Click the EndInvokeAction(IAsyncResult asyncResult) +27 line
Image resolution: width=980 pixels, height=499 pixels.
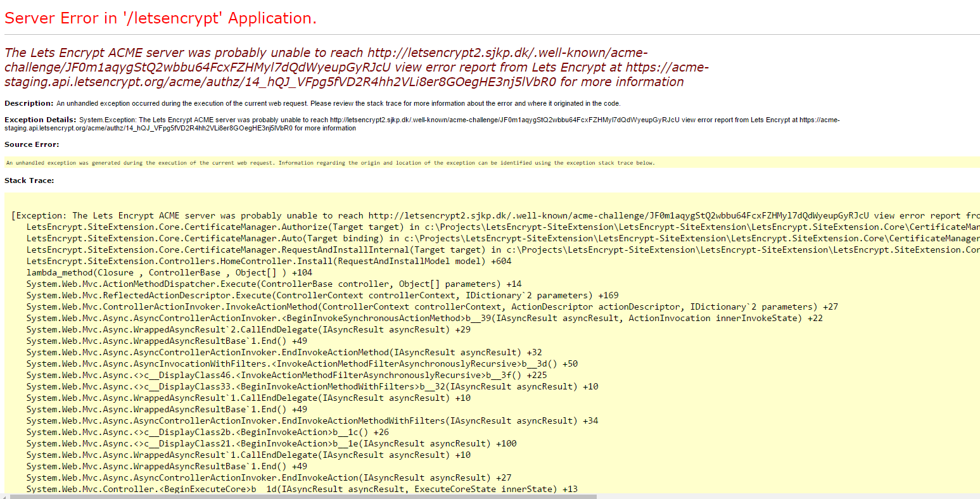click(269, 477)
